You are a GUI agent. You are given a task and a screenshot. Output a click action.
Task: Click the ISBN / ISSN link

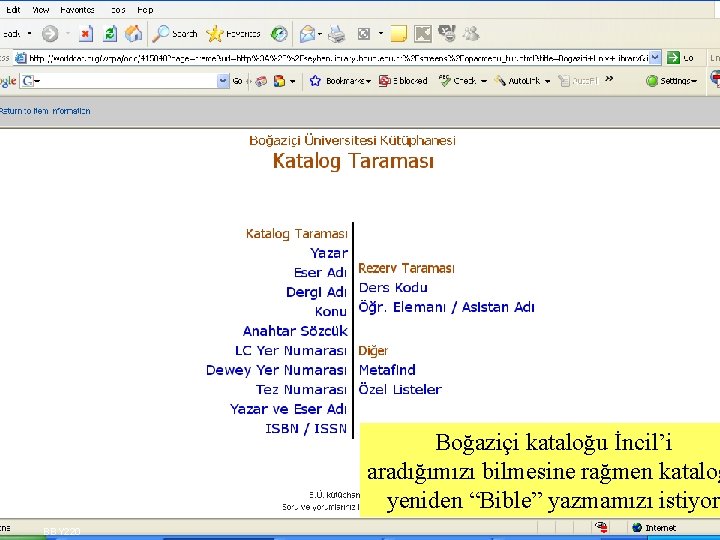pos(306,428)
